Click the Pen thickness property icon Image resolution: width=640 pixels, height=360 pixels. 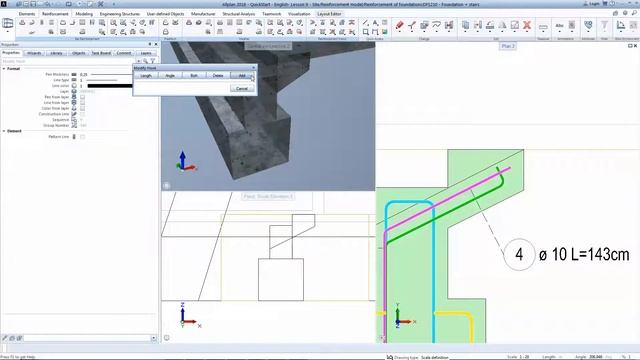[74, 75]
